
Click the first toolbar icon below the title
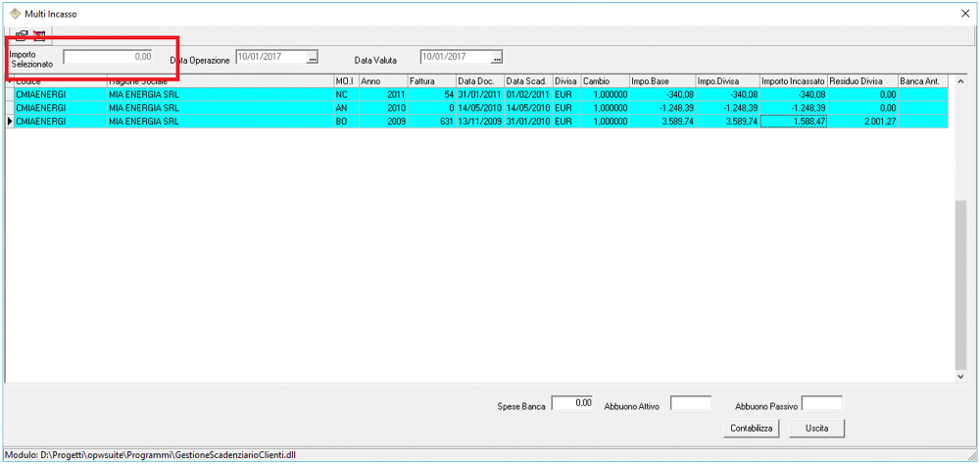coord(22,34)
